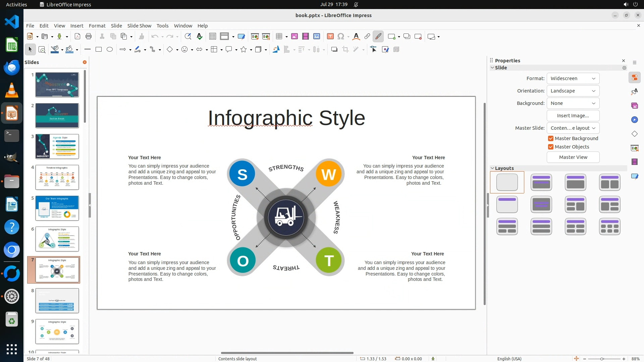
Task: Click the Crop Image tool icon
Action: click(x=345, y=50)
